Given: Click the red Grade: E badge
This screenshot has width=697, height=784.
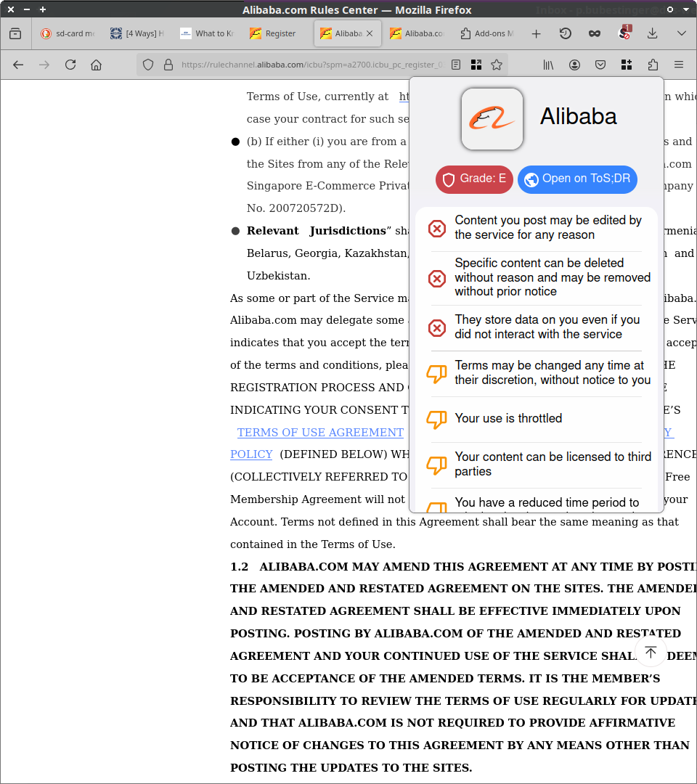Looking at the screenshot, I should tap(474, 179).
